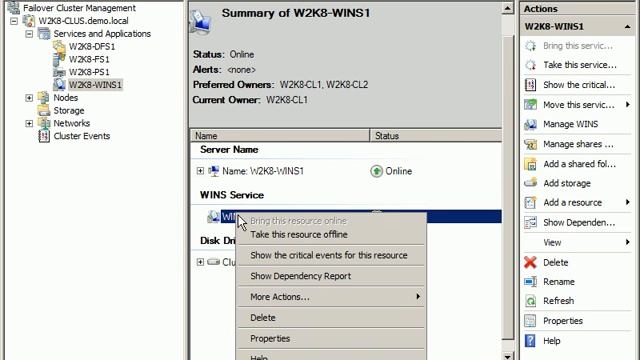Collapse the W2K8-WINS1 Actions section

point(627,27)
